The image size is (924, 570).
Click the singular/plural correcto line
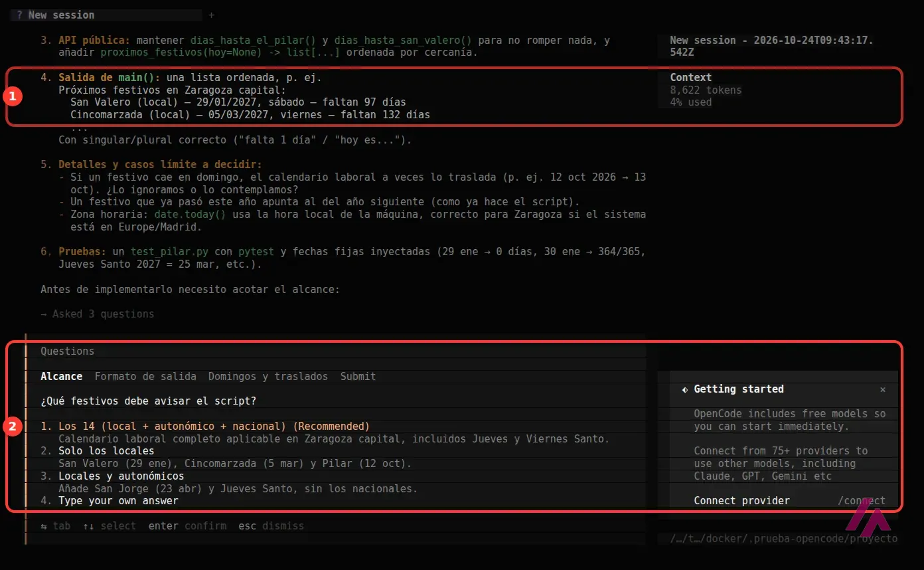point(235,140)
